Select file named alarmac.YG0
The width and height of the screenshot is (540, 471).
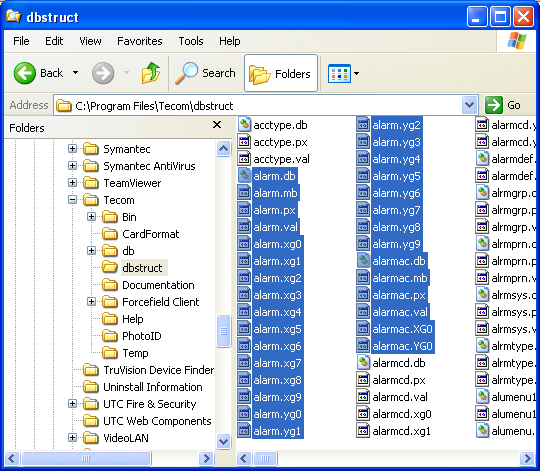[x=403, y=346]
